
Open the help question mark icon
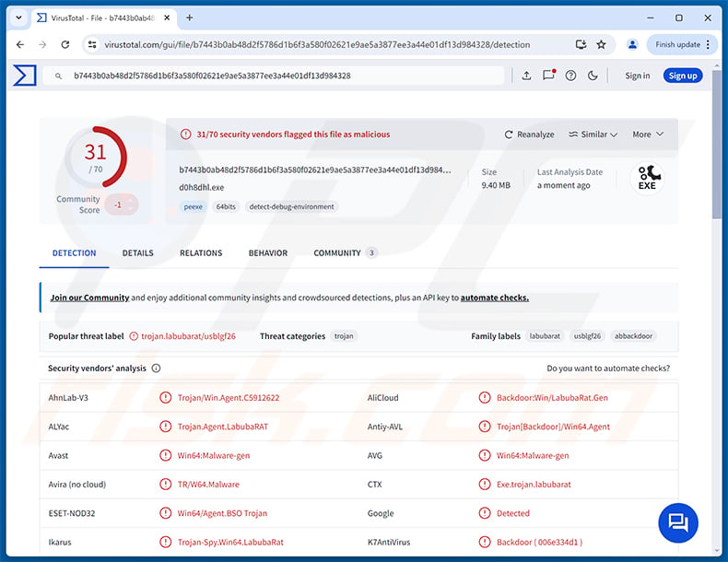point(570,76)
